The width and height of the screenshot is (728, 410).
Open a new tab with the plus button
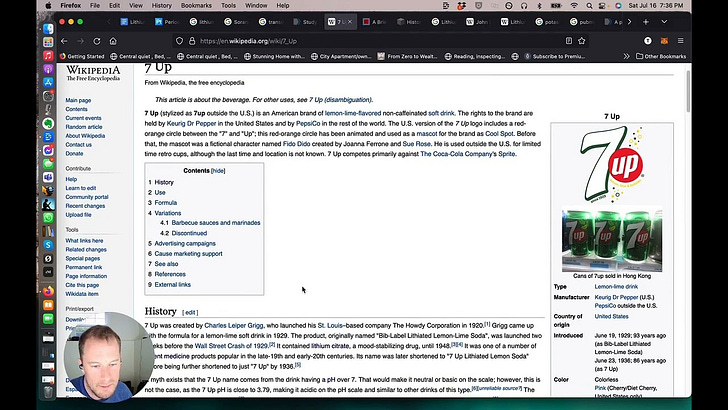click(646, 22)
